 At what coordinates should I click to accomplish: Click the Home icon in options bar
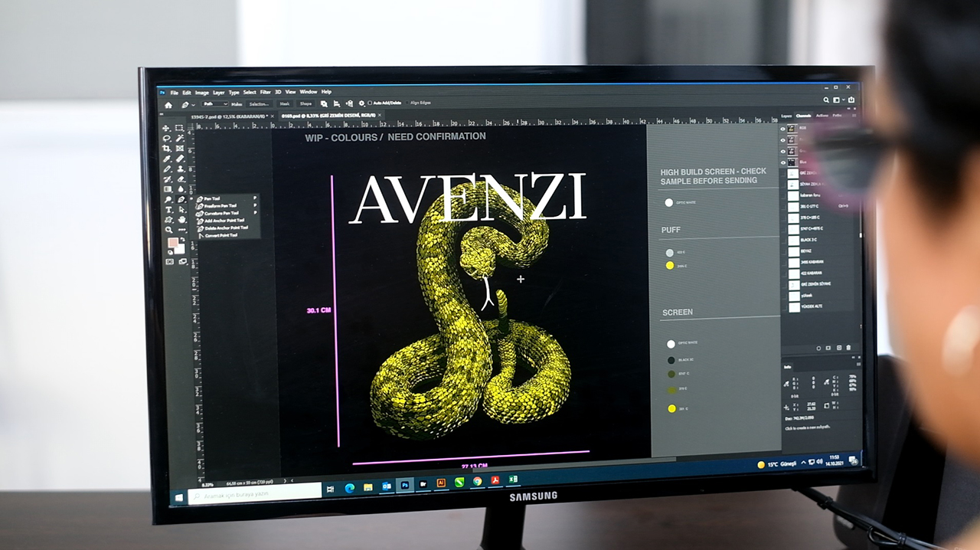pyautogui.click(x=168, y=104)
